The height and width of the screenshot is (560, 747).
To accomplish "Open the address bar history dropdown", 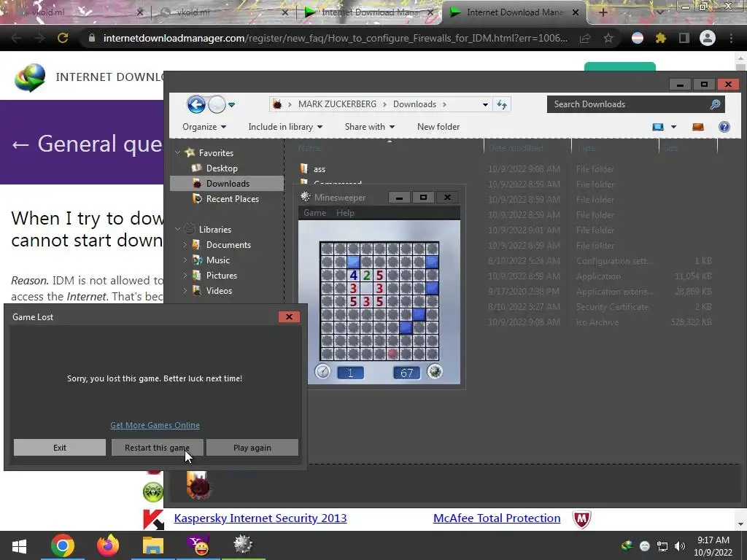I will [485, 105].
